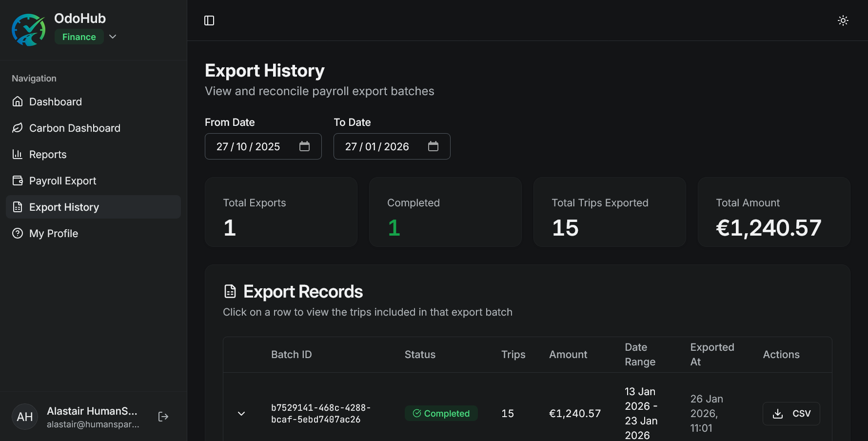The image size is (868, 441).
Task: Open the Dashboard navigation icon
Action: click(18, 101)
